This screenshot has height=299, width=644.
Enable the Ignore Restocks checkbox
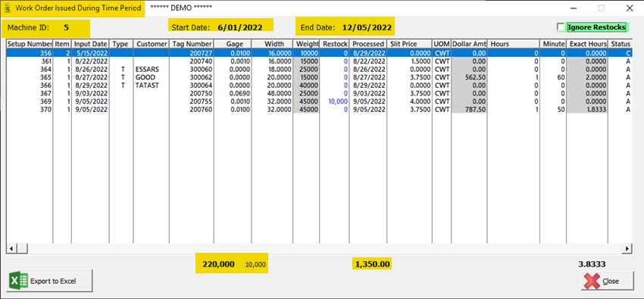tap(561, 27)
